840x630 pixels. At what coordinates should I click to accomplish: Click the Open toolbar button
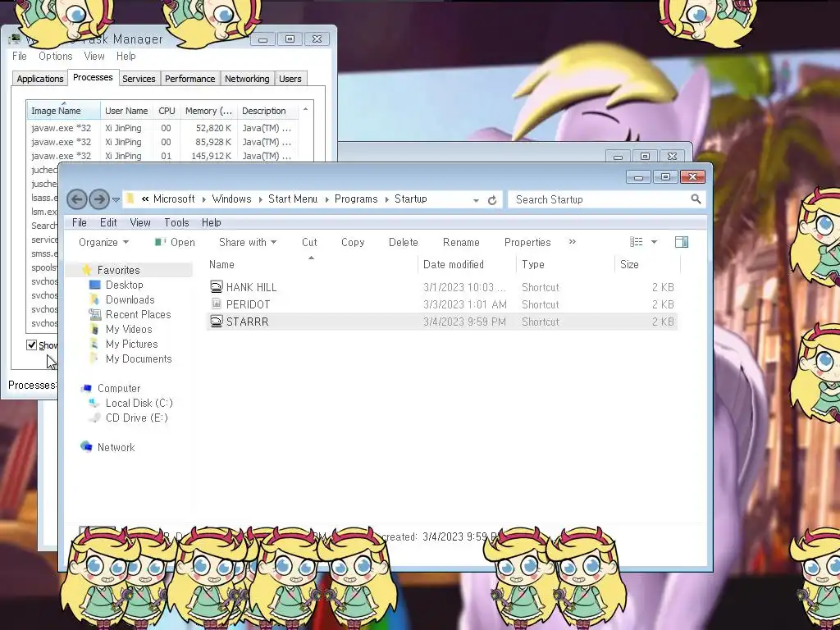(175, 242)
